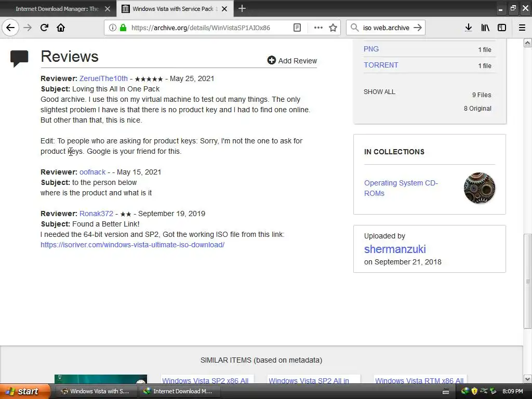Open similar item Windows Vista SP2 x86 All

(x=205, y=381)
